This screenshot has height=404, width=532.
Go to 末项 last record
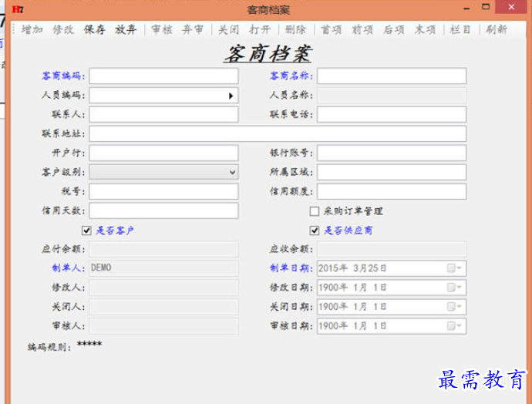(425, 30)
